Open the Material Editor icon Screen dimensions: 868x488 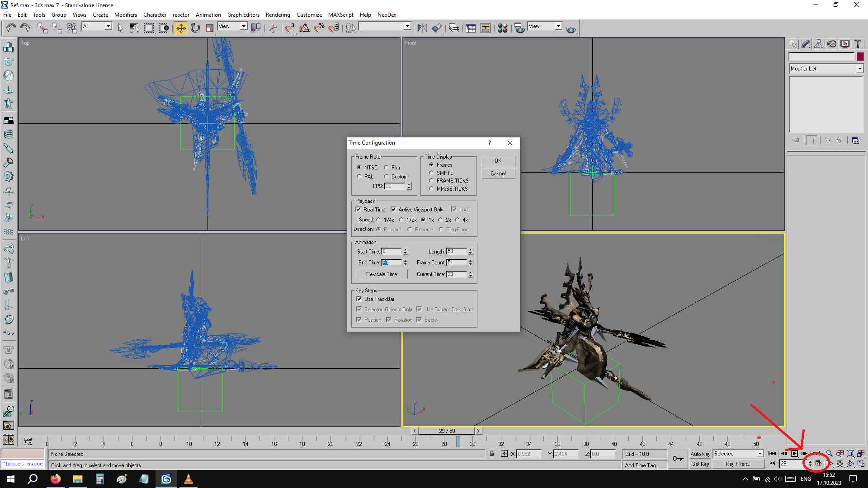(x=502, y=28)
